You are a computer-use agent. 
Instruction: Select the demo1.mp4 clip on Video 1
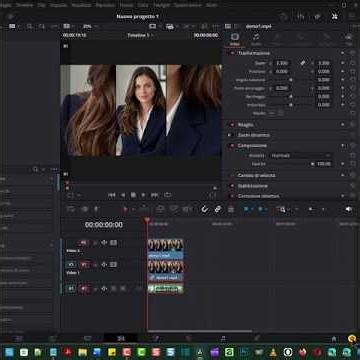[166, 271]
